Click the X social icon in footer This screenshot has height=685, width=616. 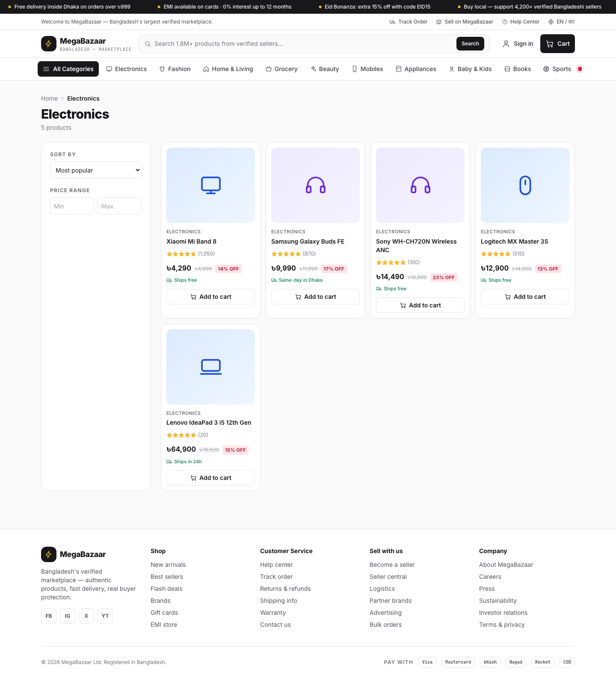click(x=86, y=616)
